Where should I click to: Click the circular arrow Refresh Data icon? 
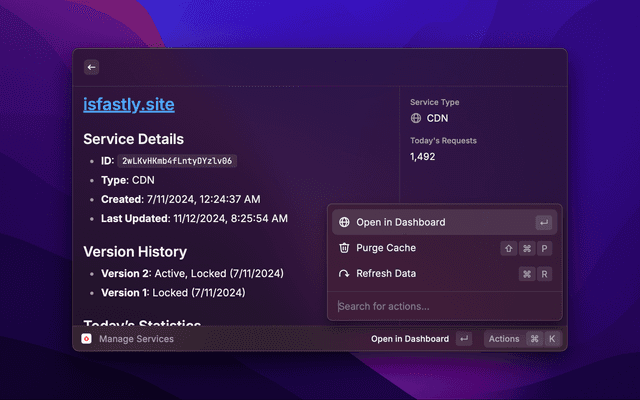[345, 274]
